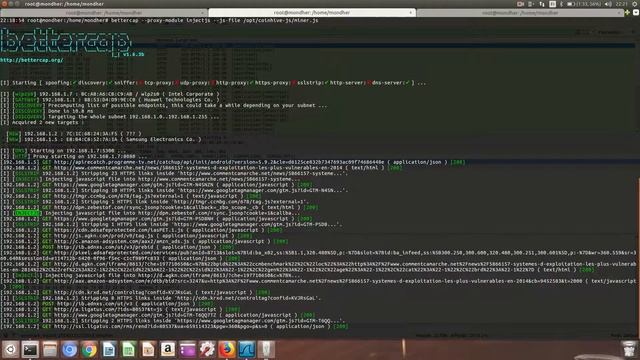The width and height of the screenshot is (640, 360).
Task: Open LibreOffice Writer from the dock
Action: click(x=109, y=350)
